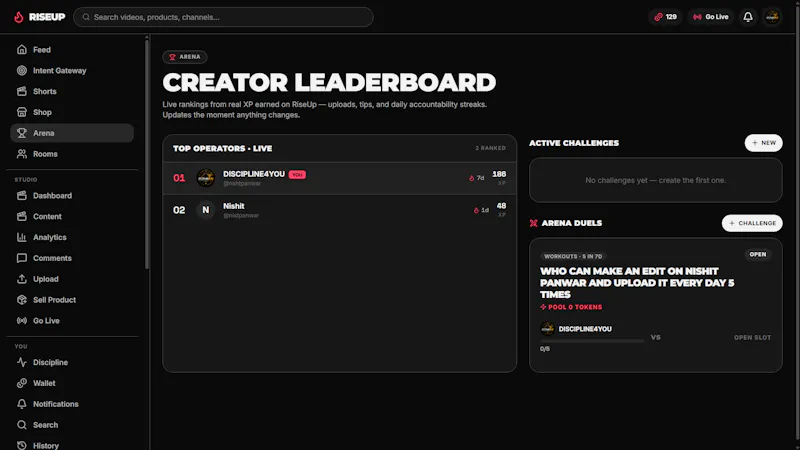Click the crossed swords Arena Duels icon

click(534, 223)
